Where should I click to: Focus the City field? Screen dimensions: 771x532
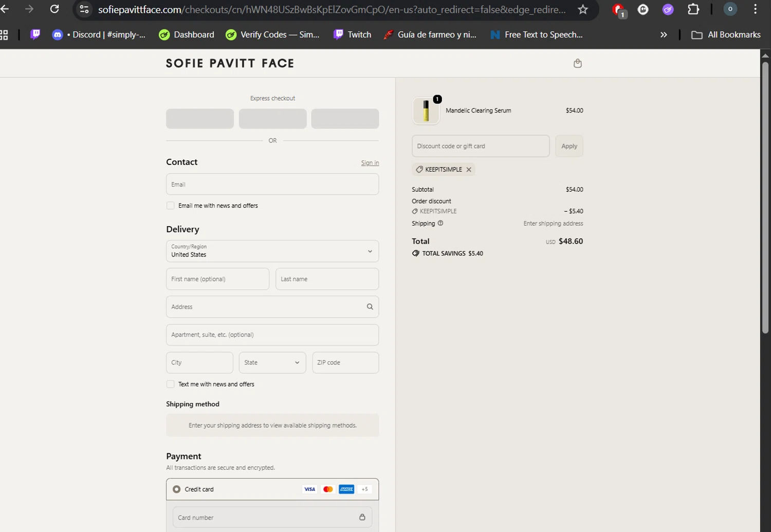coord(199,362)
